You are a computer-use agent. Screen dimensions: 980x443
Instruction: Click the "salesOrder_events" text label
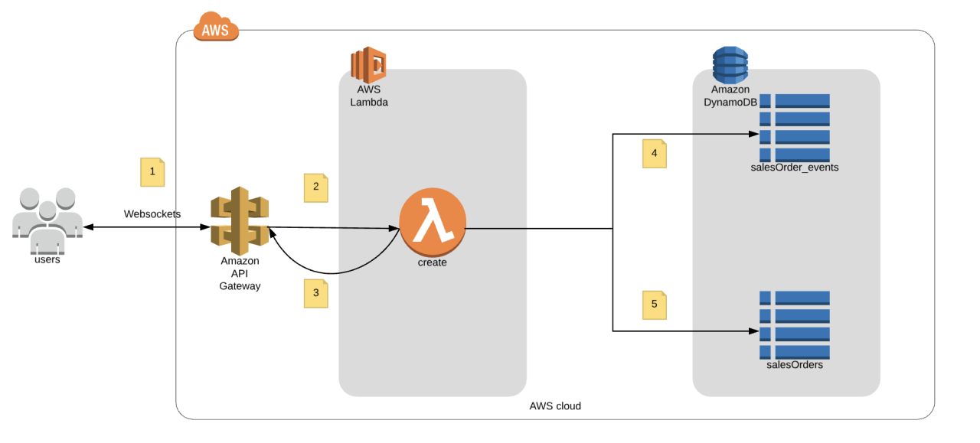[x=795, y=168]
